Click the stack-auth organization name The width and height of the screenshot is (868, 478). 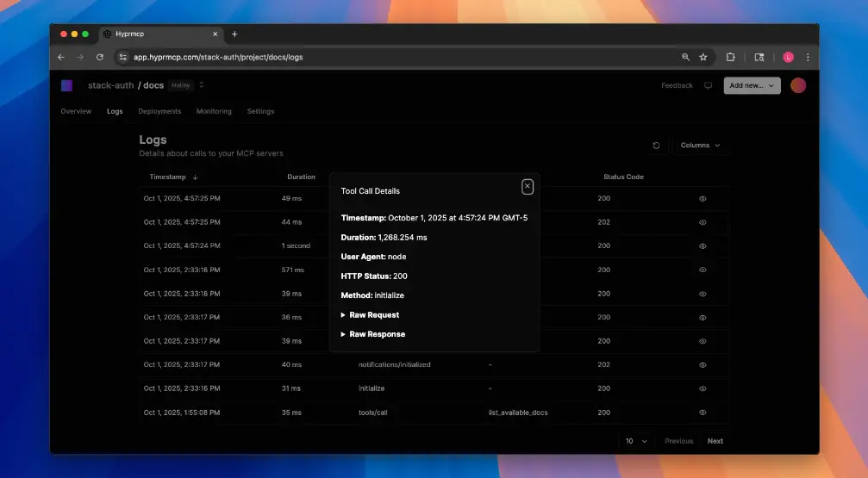110,85
